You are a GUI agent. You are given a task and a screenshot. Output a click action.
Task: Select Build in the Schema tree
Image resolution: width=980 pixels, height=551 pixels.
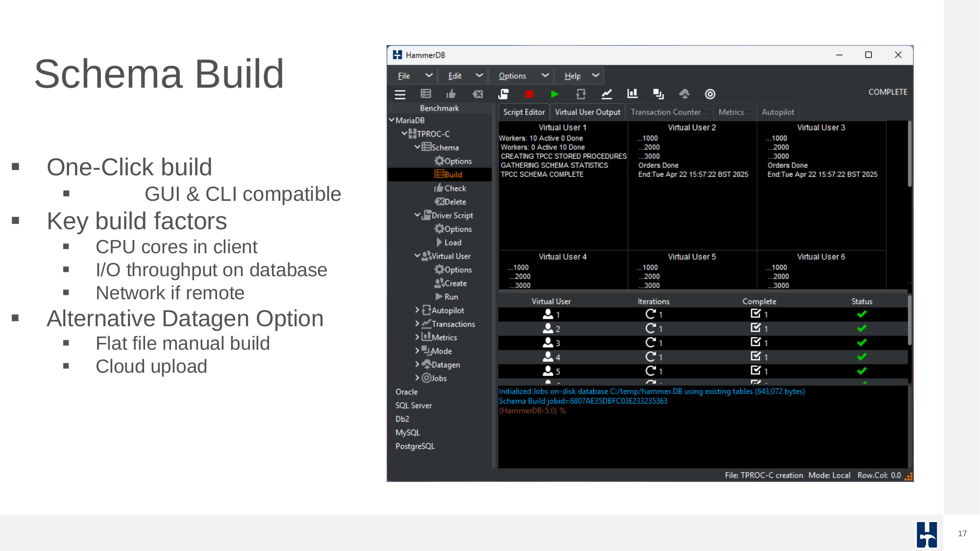[448, 174]
